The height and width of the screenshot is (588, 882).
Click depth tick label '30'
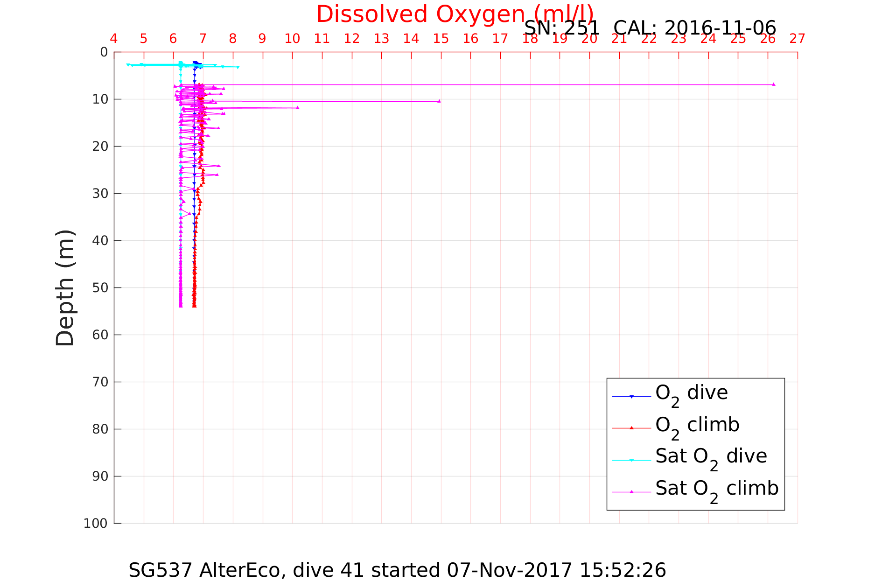100,193
